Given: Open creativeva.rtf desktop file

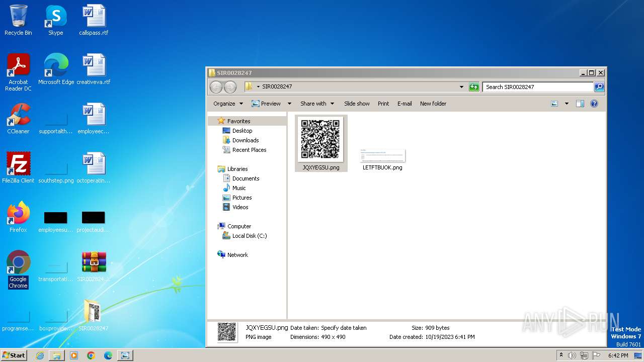Looking at the screenshot, I should [94, 69].
